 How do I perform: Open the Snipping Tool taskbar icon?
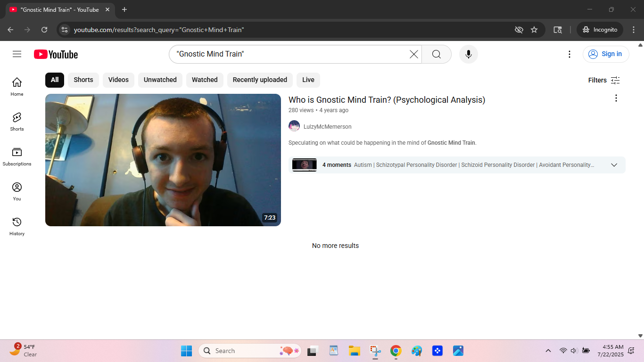pyautogui.click(x=375, y=351)
